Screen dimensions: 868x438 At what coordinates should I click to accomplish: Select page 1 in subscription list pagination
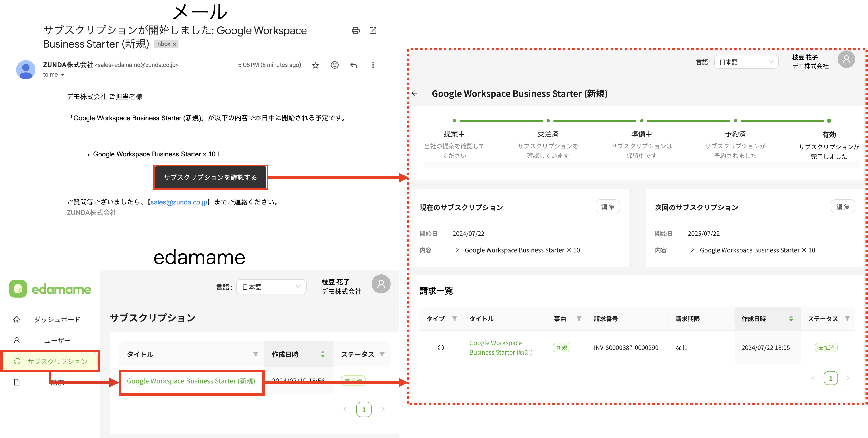(364, 409)
